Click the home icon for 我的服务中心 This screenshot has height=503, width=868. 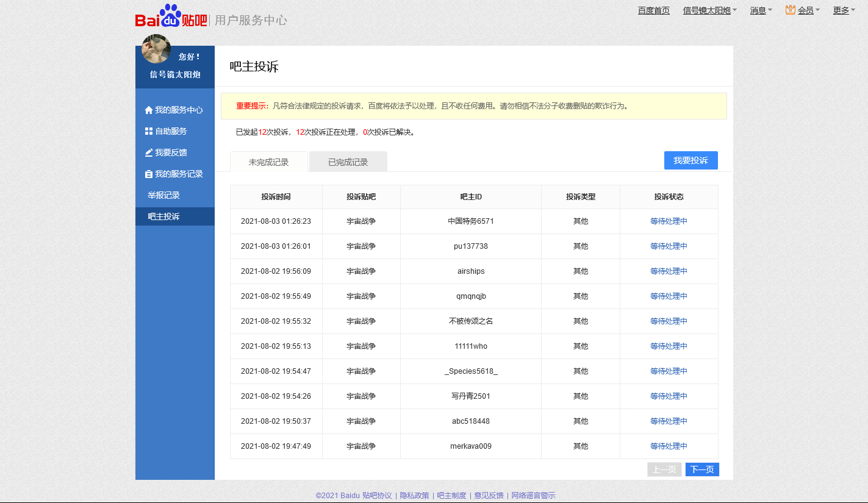tap(148, 110)
